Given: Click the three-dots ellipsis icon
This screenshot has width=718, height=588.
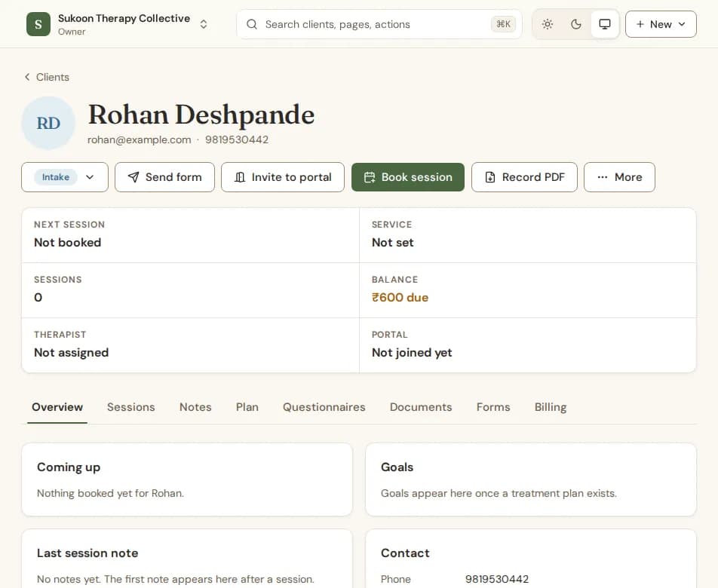Looking at the screenshot, I should click(603, 177).
